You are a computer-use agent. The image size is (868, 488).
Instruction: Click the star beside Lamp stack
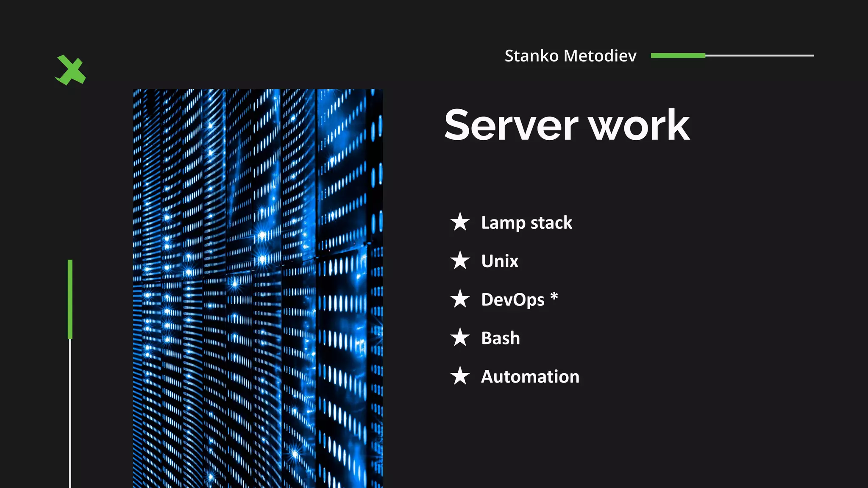(460, 222)
